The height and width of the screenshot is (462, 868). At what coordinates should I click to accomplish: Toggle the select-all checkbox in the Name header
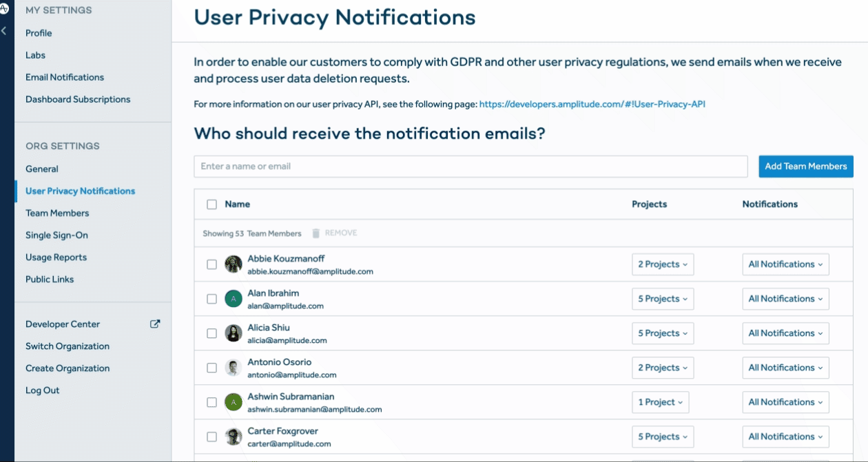[212, 204]
